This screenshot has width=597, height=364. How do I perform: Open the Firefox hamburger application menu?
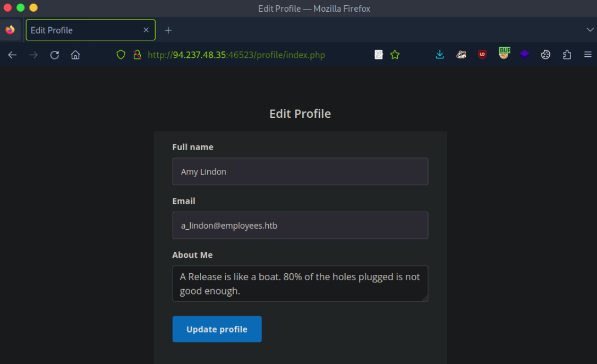click(587, 55)
